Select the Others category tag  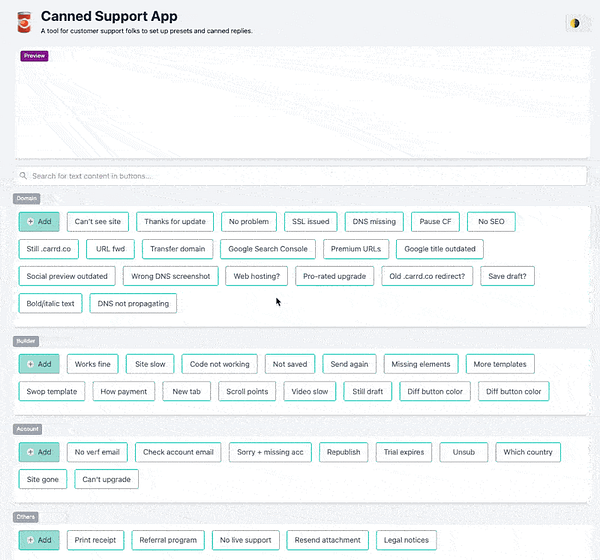coord(26,517)
